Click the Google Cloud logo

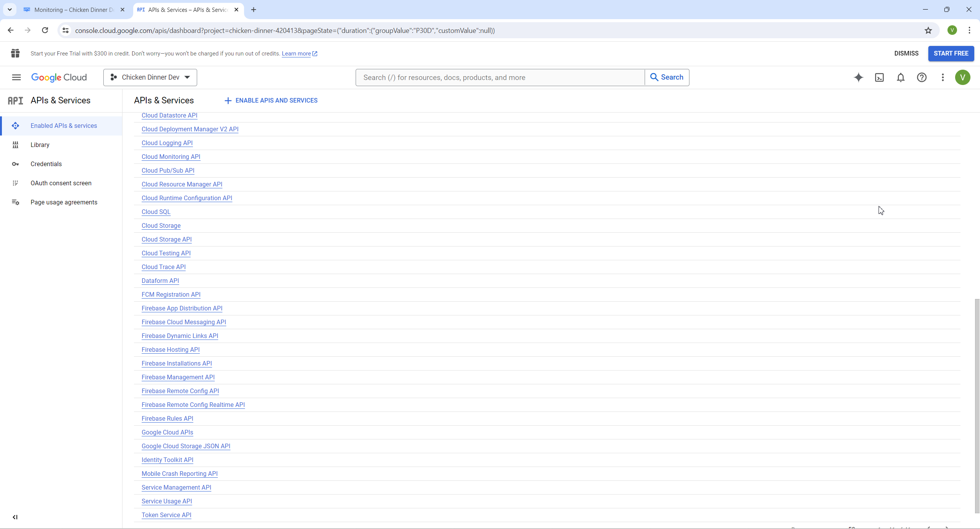point(59,77)
